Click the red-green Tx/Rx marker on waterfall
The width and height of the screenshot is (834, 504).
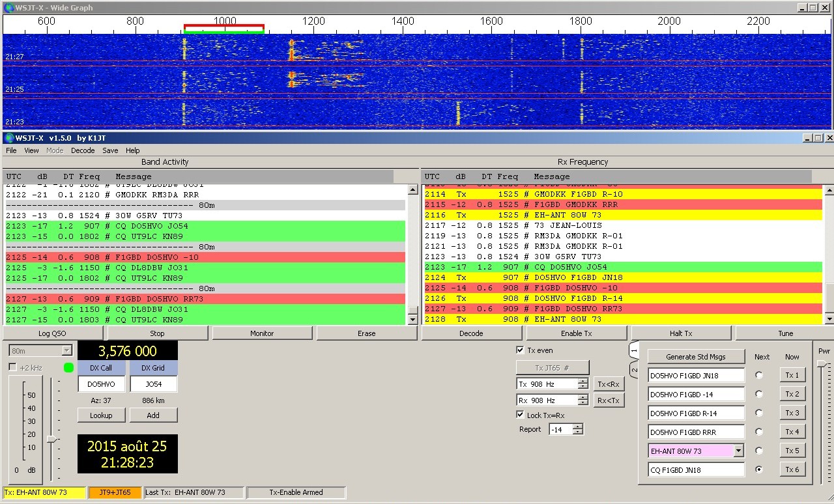pyautogui.click(x=224, y=29)
